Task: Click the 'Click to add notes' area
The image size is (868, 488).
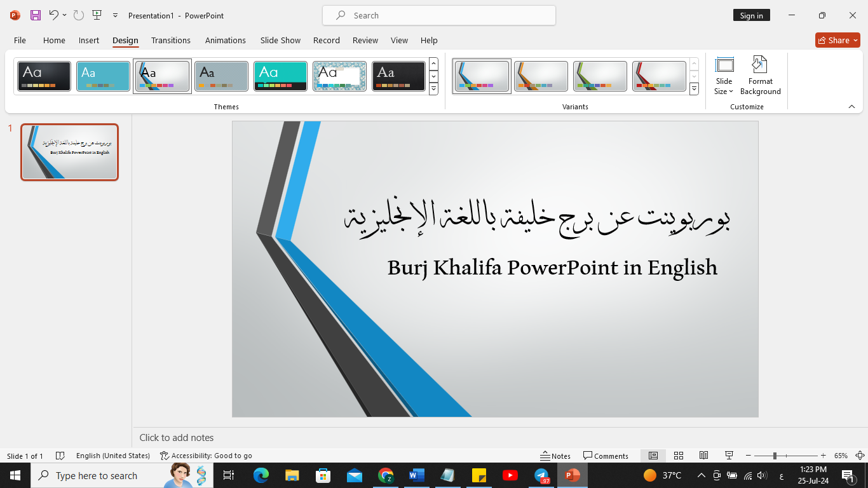Action: pos(177,438)
